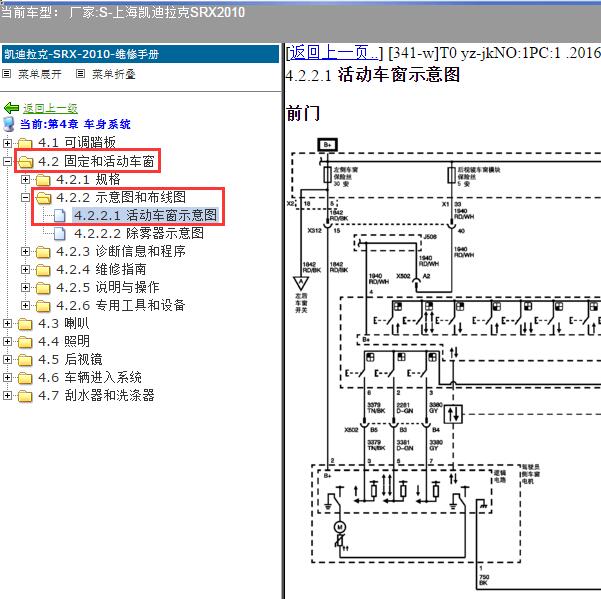Click the computer icon beside 当前:第4章
601x599 pixels.
8,124
